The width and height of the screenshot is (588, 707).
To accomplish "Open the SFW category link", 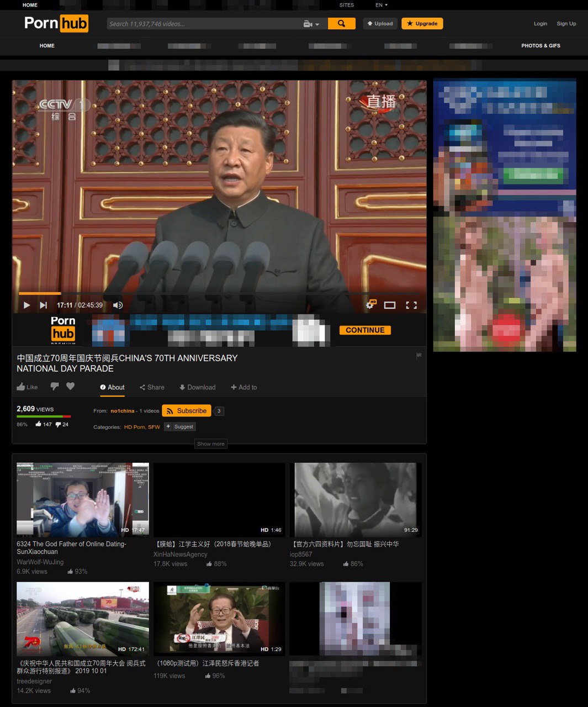I will click(154, 427).
